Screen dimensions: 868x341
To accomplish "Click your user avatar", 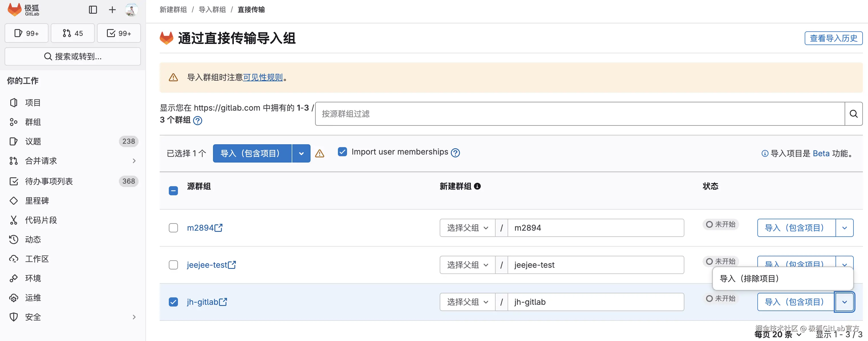I will click(x=131, y=10).
